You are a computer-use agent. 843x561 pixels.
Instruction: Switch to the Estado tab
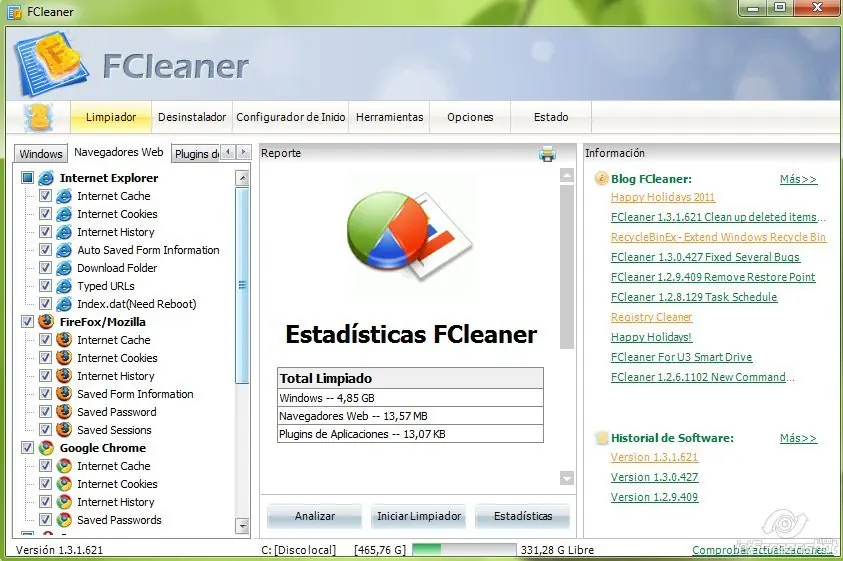click(551, 117)
